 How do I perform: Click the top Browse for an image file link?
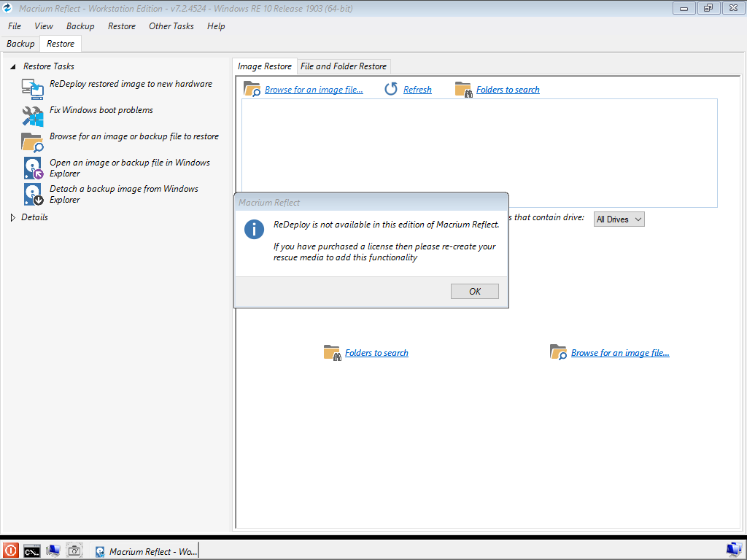point(314,90)
